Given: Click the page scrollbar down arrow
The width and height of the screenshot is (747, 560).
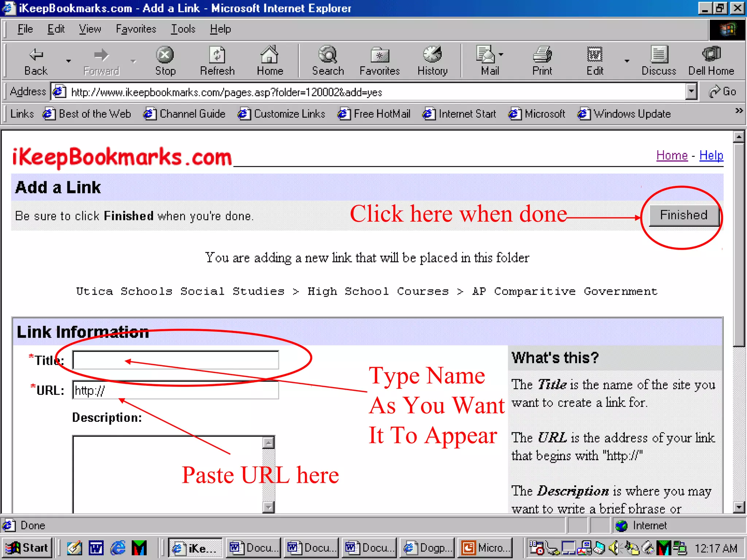Looking at the screenshot, I should (x=739, y=507).
